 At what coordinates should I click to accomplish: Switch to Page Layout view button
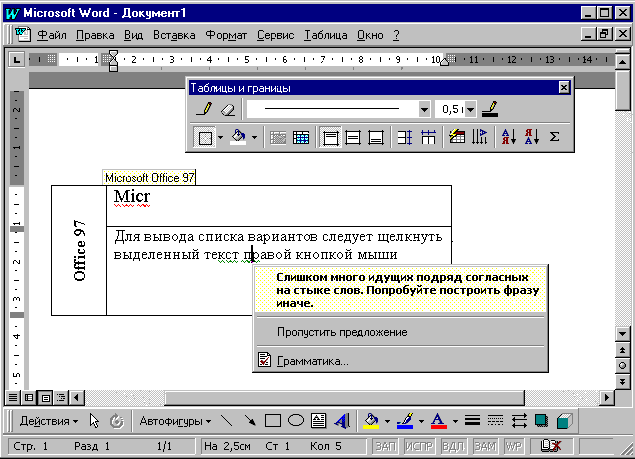pos(45,397)
